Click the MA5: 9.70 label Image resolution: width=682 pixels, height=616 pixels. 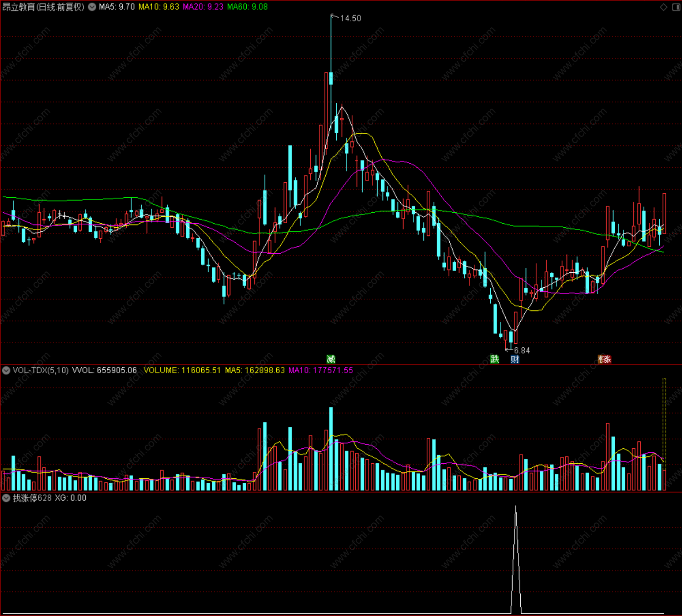point(117,7)
